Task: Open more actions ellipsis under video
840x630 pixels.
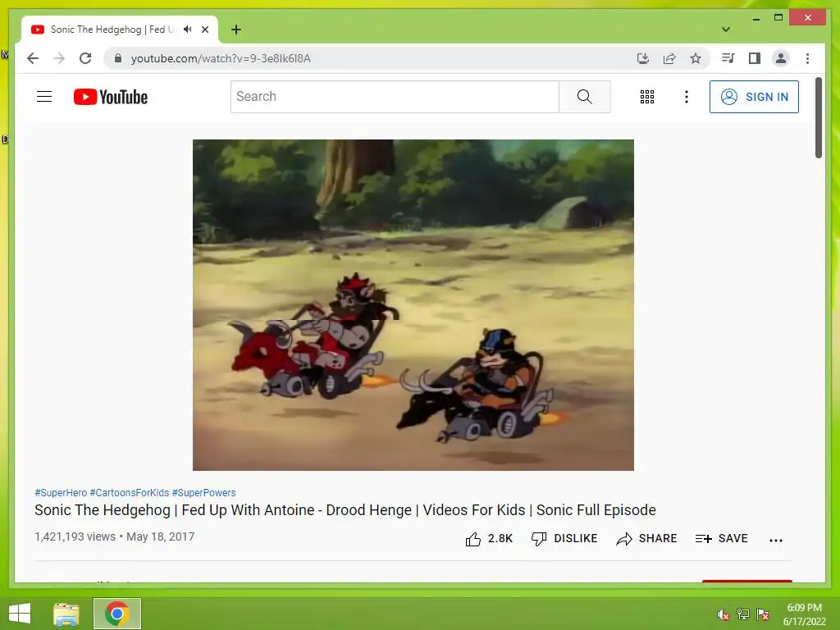Action: 776,540
